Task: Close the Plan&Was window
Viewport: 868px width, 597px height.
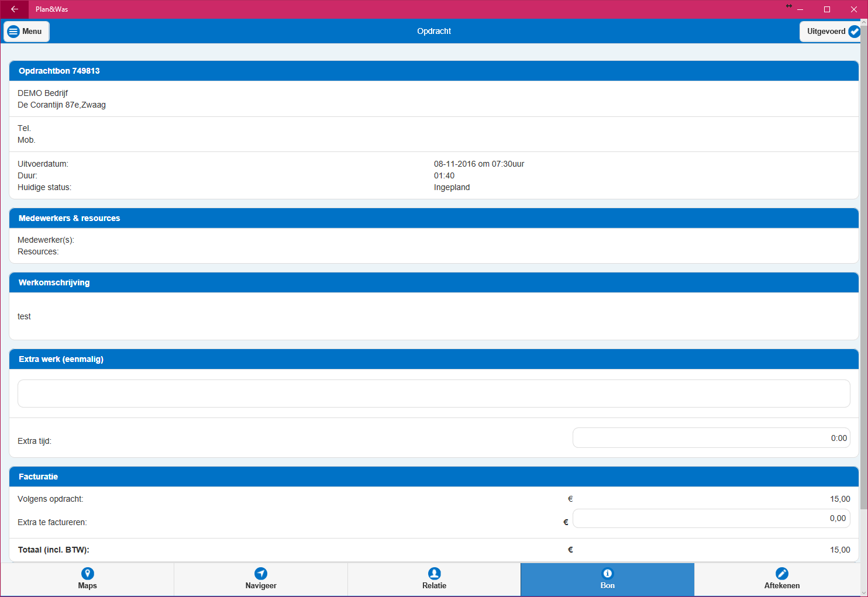Action: pyautogui.click(x=854, y=9)
